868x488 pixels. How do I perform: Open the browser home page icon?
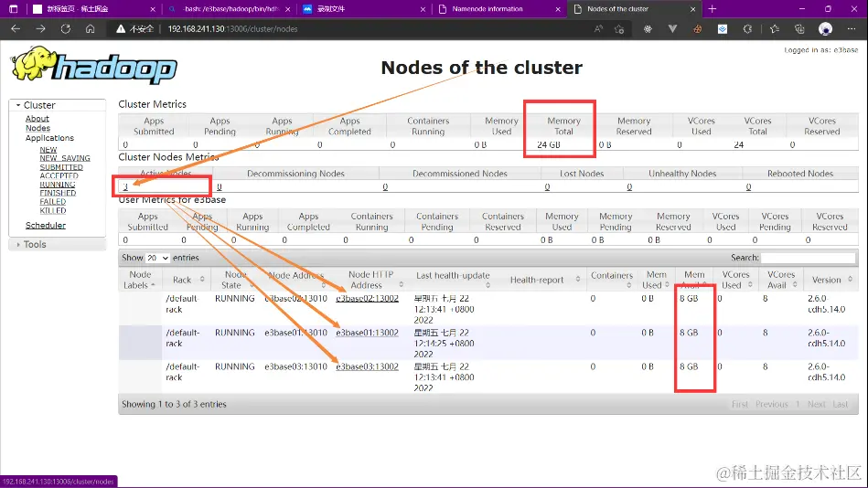tap(91, 28)
